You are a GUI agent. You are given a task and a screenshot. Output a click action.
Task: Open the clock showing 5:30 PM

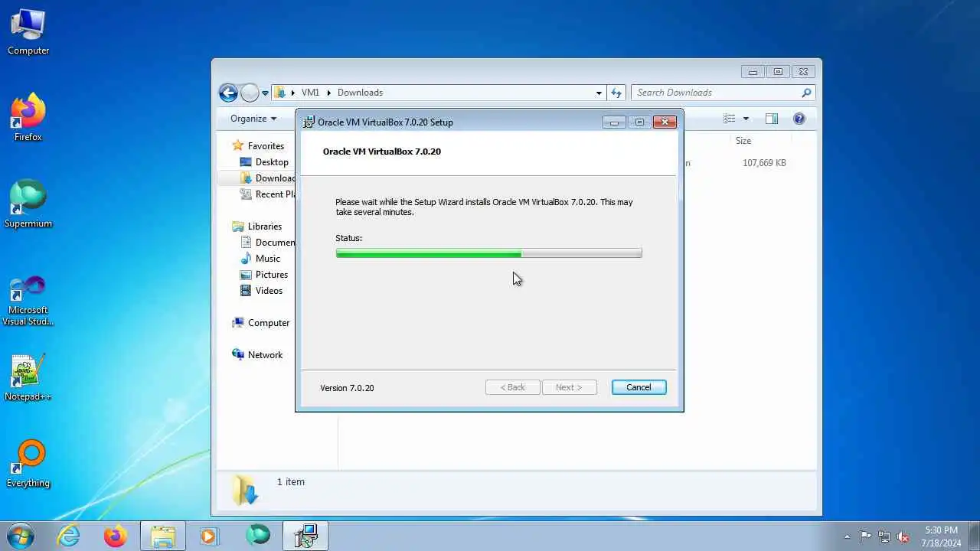click(x=941, y=536)
